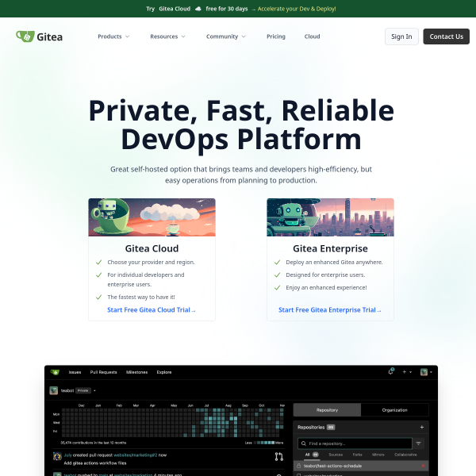
Task: Expand the Resources dropdown menu
Action: point(167,36)
